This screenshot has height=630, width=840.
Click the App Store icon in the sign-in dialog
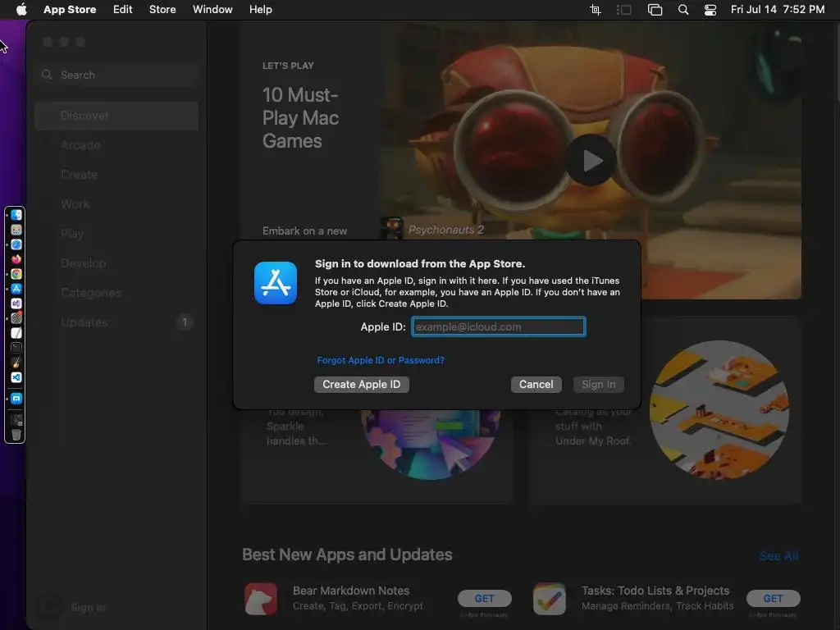(x=276, y=283)
